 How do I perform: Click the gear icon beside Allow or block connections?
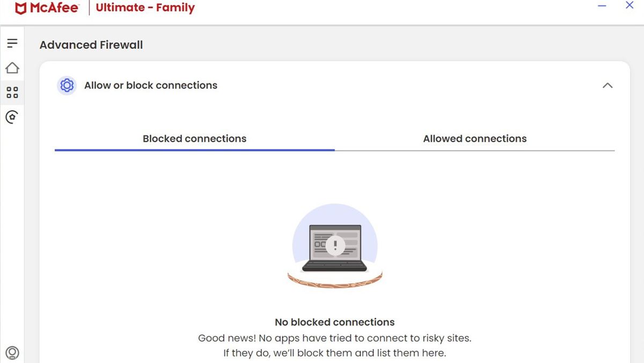(67, 85)
